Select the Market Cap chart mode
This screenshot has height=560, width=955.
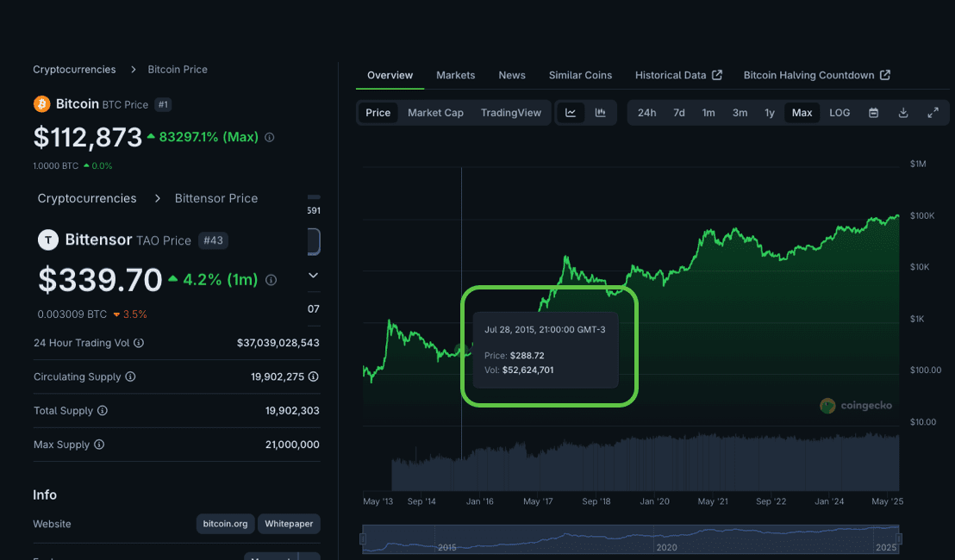click(x=435, y=113)
